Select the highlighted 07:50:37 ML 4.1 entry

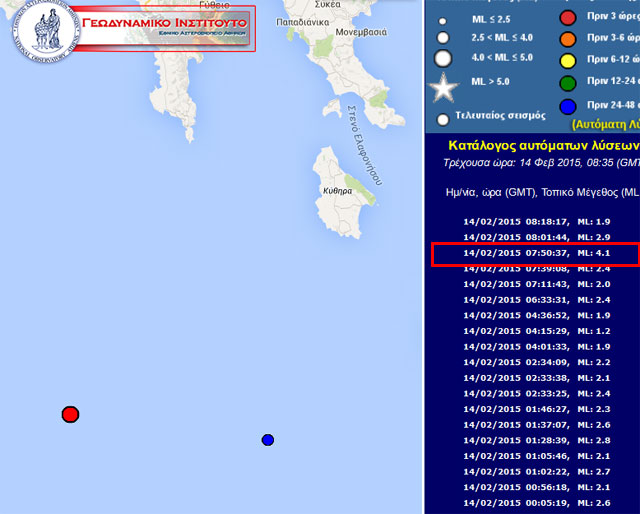(x=536, y=254)
